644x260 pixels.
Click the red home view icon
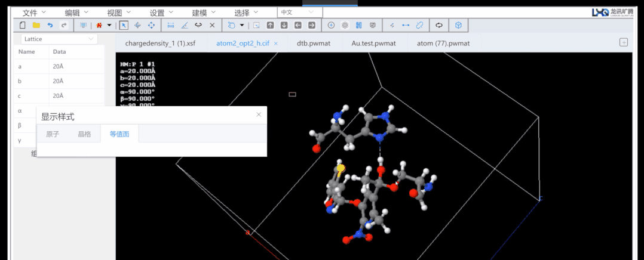pyautogui.click(x=99, y=26)
